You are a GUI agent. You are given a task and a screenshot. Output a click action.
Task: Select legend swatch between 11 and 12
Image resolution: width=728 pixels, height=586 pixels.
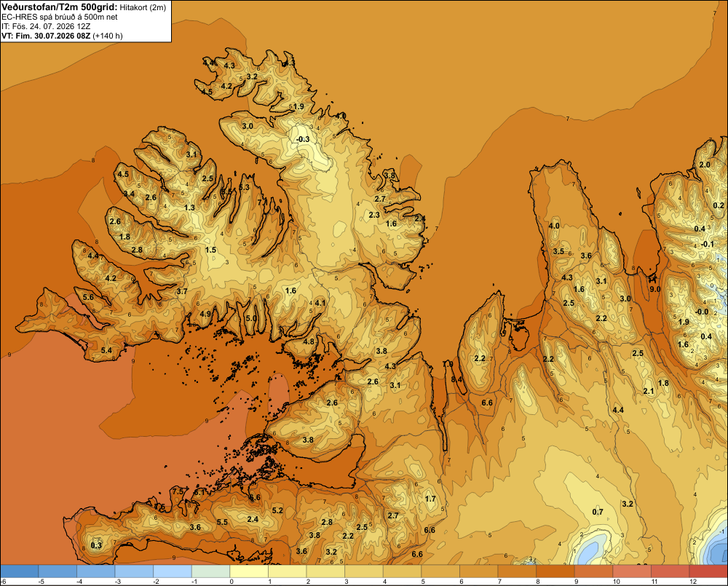(670, 571)
